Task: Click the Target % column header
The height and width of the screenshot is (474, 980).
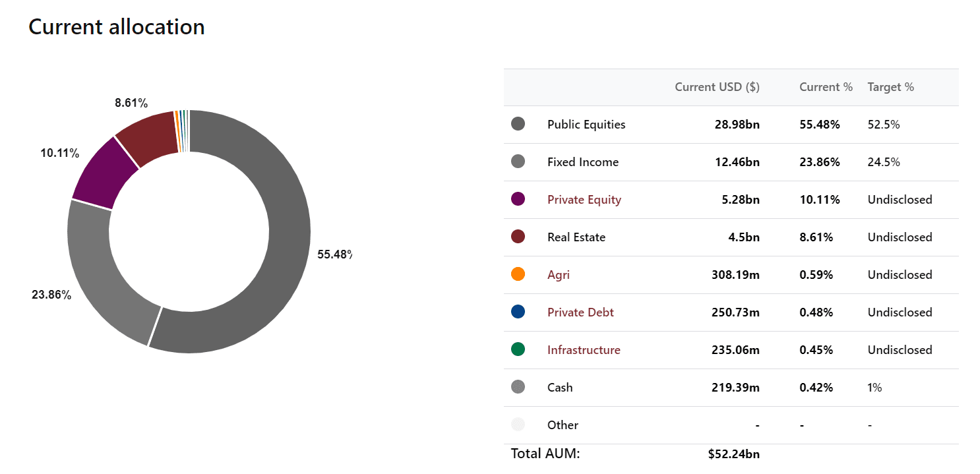Action: (890, 87)
